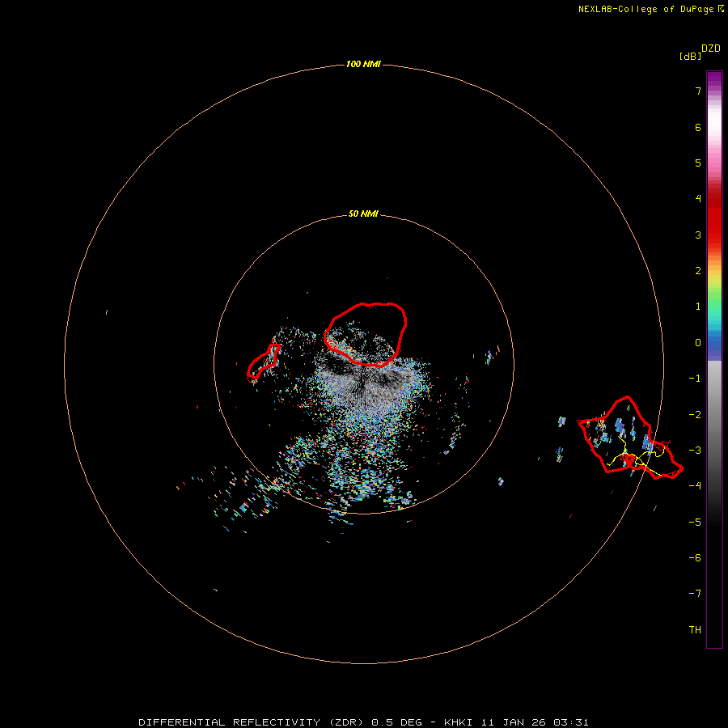Image resolution: width=728 pixels, height=728 pixels.
Task: Click the NEXLAB-College of DuPage watermark text
Action: (650, 9)
